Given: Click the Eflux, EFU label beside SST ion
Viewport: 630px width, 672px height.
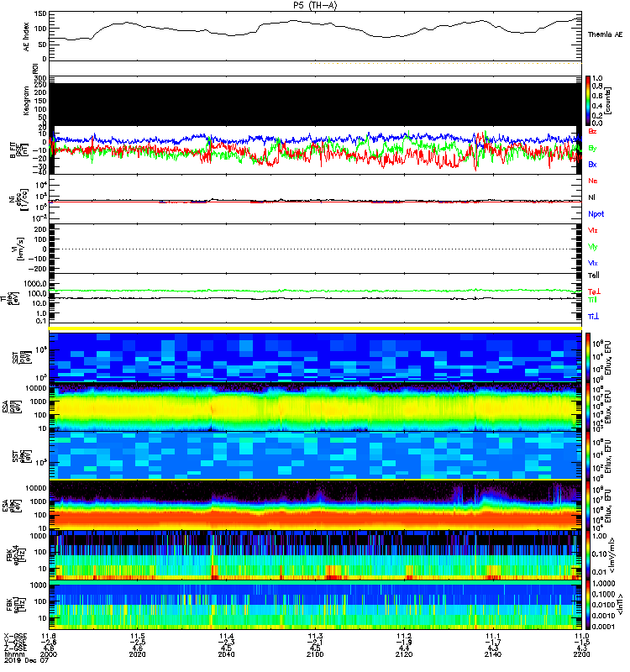Looking at the screenshot, I should pyautogui.click(x=607, y=358).
